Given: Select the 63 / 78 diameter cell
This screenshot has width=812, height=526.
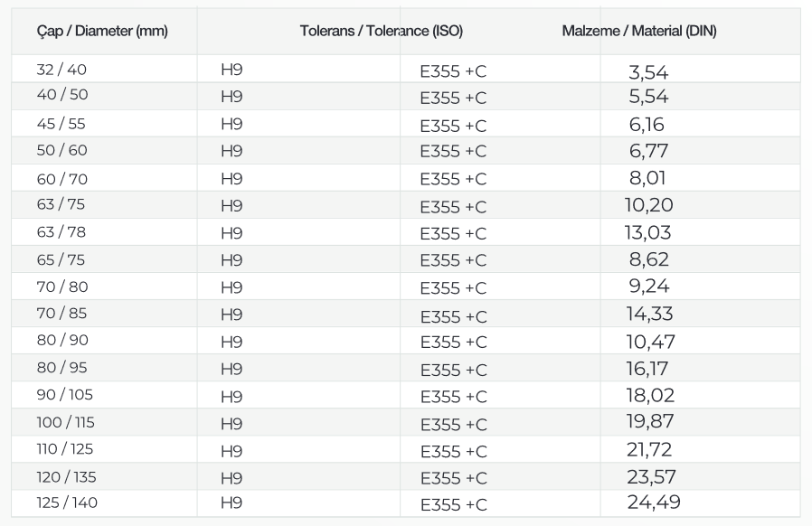Looking at the screenshot, I should pos(62,232).
